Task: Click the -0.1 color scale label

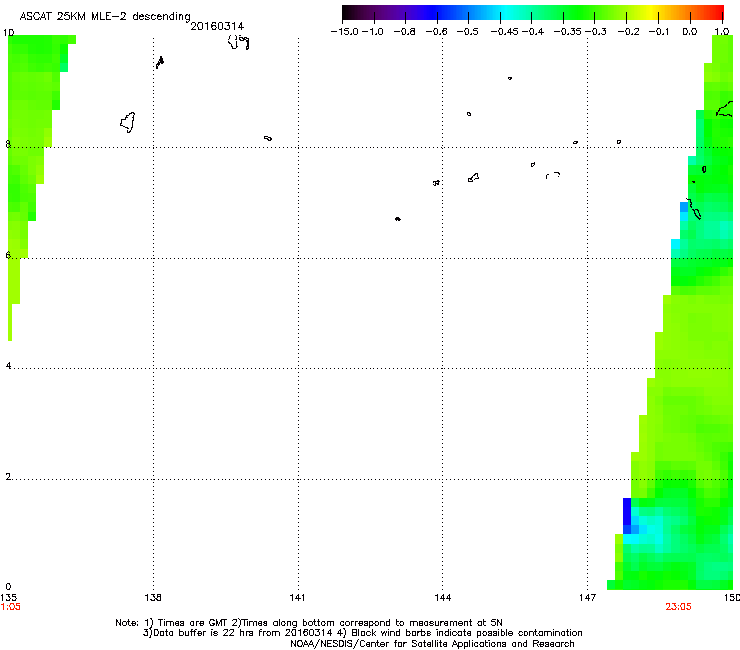Action: [x=659, y=32]
